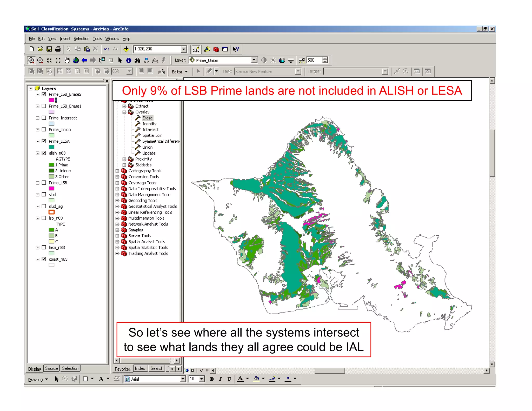The image size is (532, 411).
Task: Open the Drawing dropdown menu
Action: [38, 379]
